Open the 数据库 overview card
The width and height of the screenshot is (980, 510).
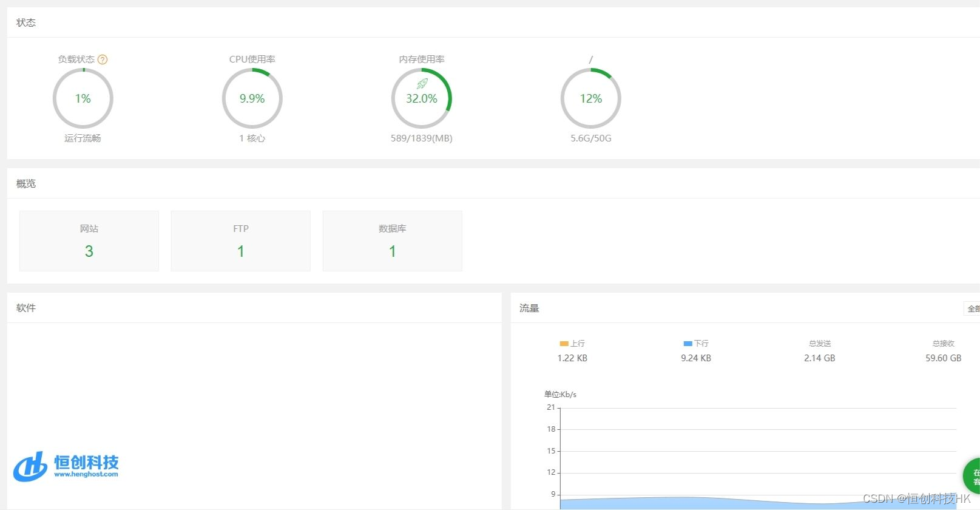393,241
